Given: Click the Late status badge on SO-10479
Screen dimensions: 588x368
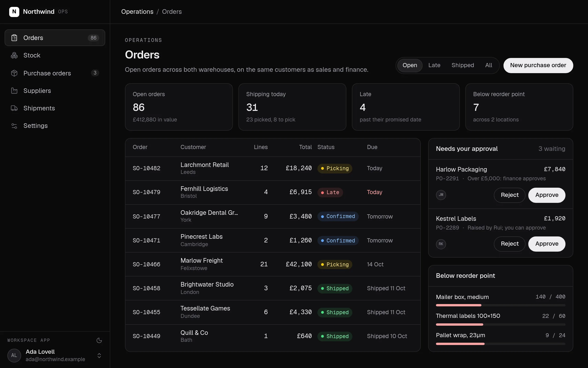Looking at the screenshot, I should coord(330,192).
